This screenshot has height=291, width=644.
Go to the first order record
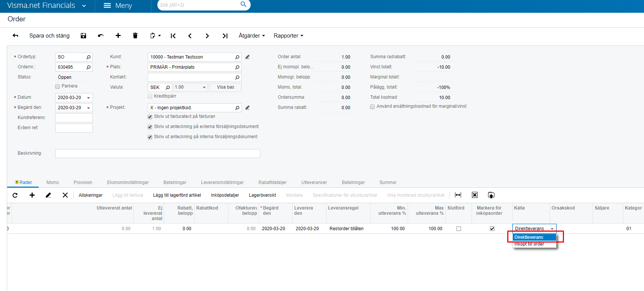[173, 36]
